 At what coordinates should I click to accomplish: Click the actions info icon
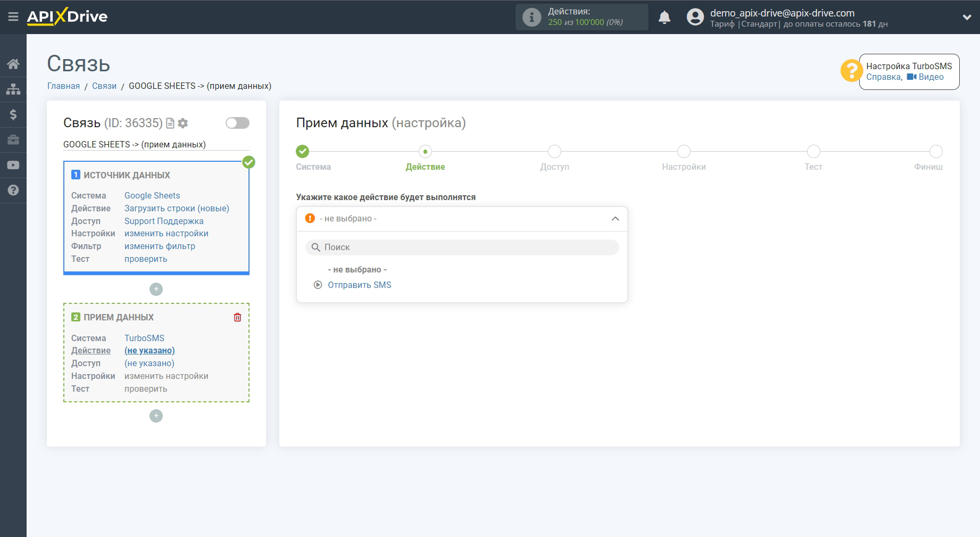click(531, 17)
